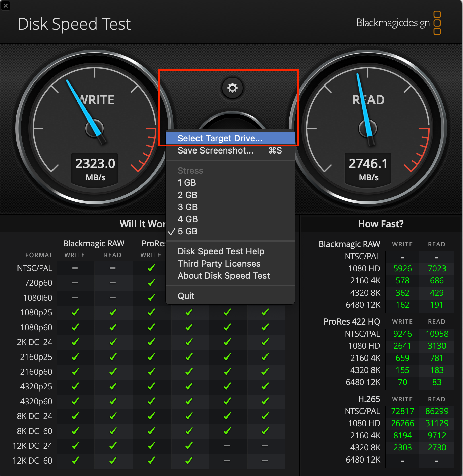463x476 pixels.
Task: Select the checked 5 GB stress option
Action: click(x=230, y=231)
